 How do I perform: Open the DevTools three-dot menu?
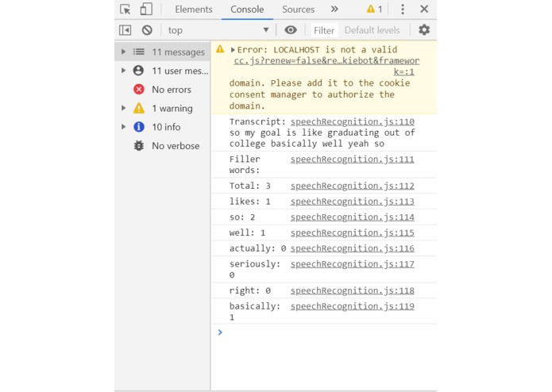pos(403,10)
